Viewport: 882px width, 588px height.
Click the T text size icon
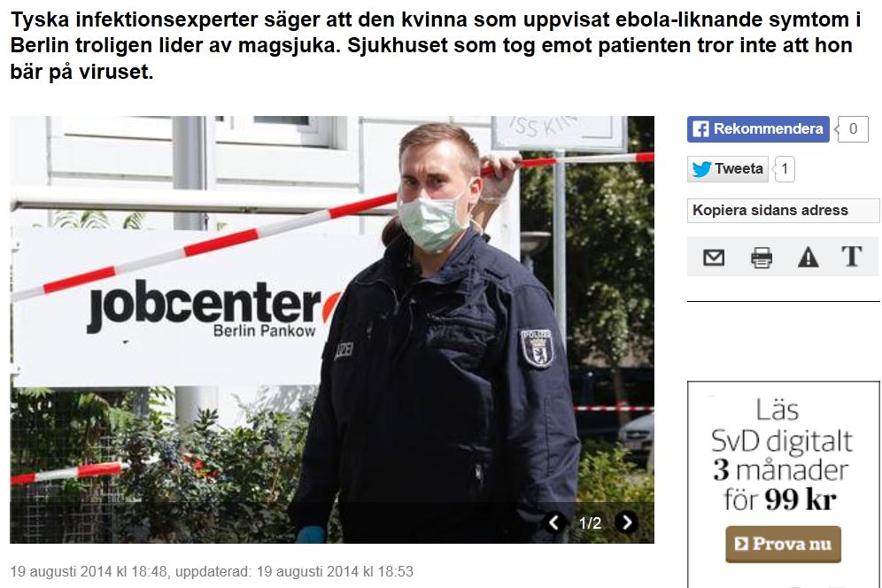(x=852, y=257)
